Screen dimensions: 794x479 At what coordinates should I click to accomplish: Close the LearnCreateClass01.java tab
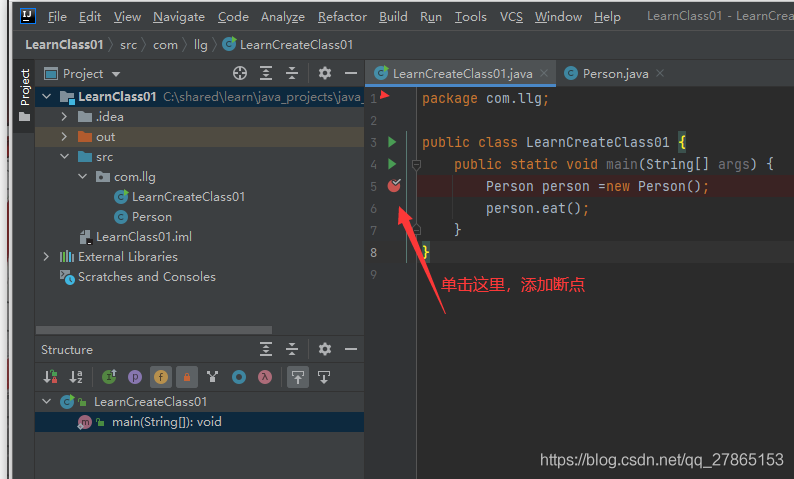pos(544,73)
